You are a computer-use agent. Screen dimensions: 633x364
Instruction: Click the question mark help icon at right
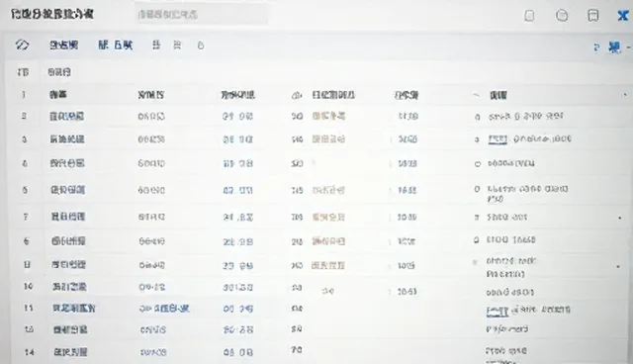pyautogui.click(x=596, y=48)
